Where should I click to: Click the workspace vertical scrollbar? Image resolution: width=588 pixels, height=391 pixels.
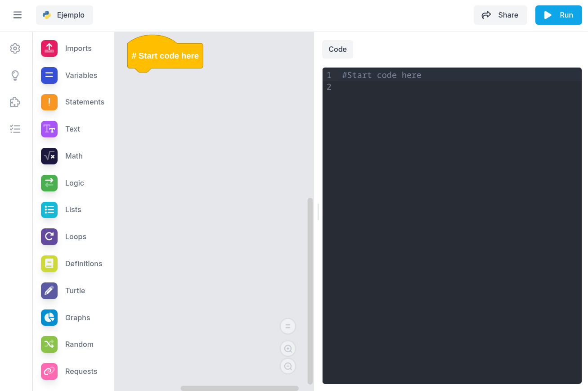pyautogui.click(x=310, y=291)
